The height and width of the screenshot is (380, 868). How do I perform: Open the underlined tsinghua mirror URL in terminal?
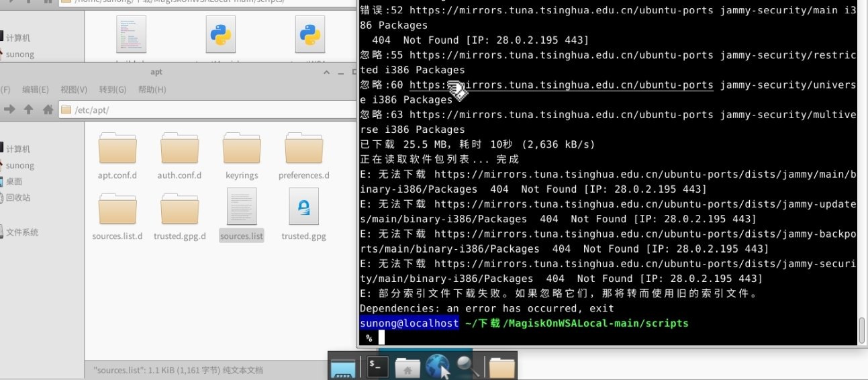pyautogui.click(x=561, y=85)
